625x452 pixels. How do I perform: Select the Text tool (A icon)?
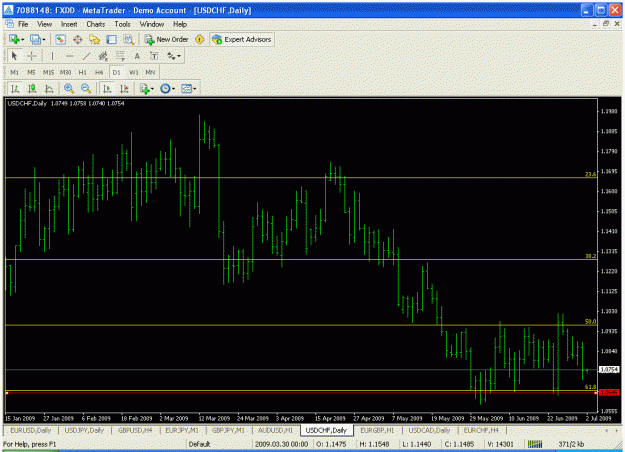point(137,56)
